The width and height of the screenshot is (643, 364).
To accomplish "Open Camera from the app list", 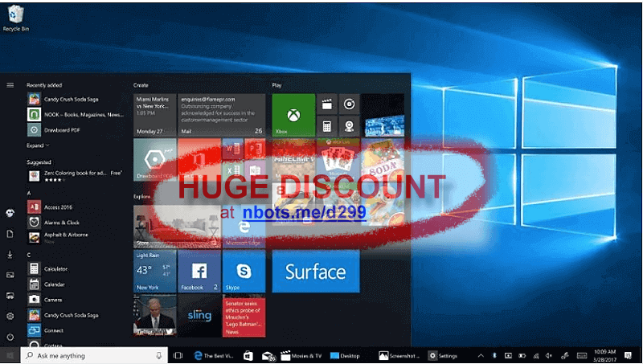I will point(76,300).
